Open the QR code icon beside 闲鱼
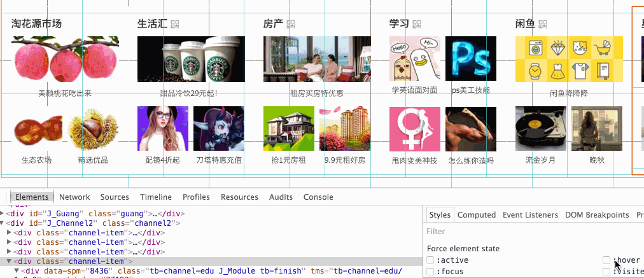The width and height of the screenshot is (644, 278). tap(543, 24)
